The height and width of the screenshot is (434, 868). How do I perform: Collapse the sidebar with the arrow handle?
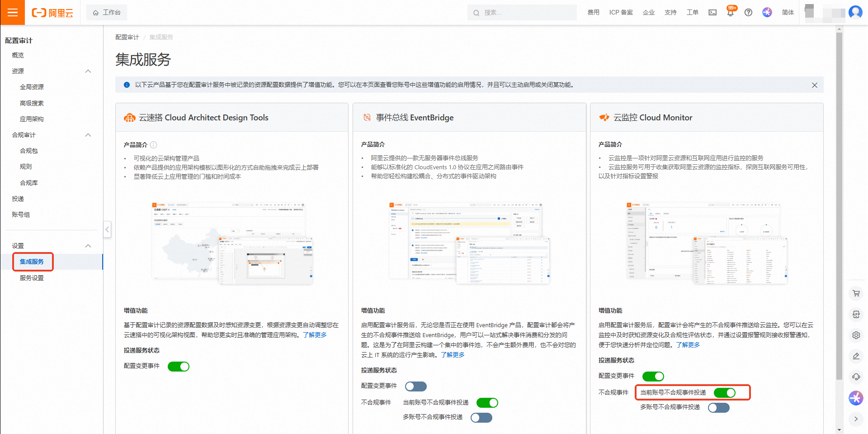pyautogui.click(x=107, y=229)
